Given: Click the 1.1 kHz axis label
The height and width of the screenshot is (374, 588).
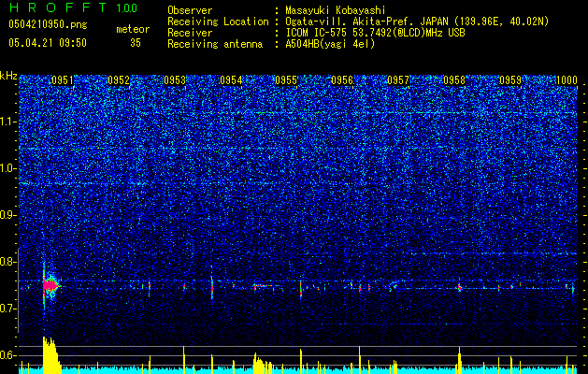Looking at the screenshot, I should [8, 122].
